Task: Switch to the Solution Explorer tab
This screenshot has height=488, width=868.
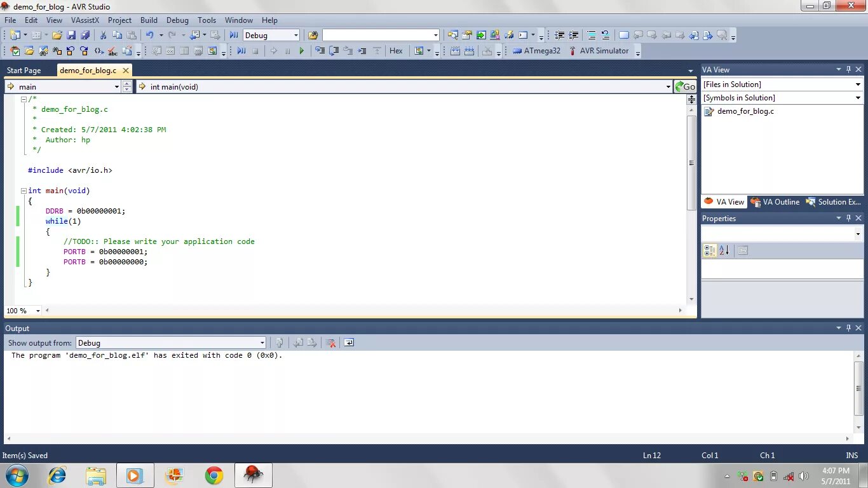Action: point(834,202)
